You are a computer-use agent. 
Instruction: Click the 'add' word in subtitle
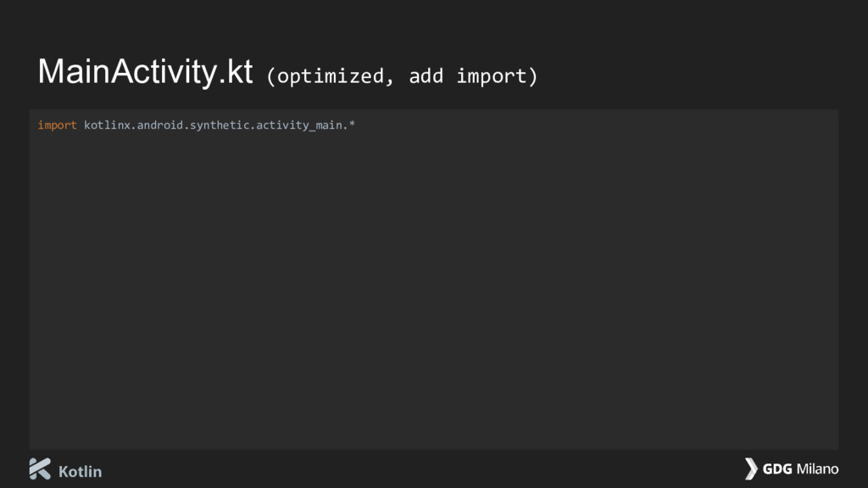pos(426,76)
